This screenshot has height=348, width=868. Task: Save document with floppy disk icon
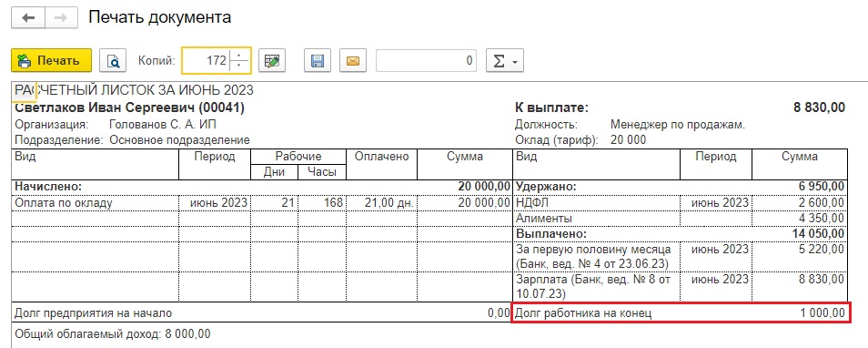[x=318, y=60]
